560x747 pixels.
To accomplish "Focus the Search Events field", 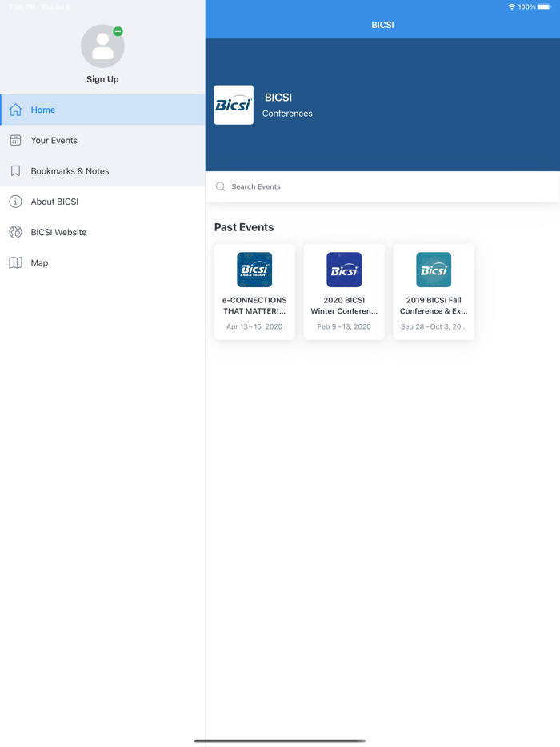I will [384, 186].
